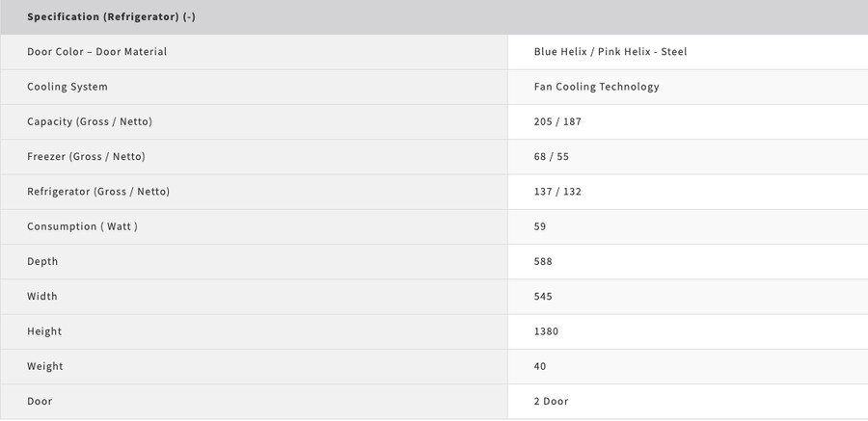The height and width of the screenshot is (421, 868).
Task: Select the Capacity (Gross / Netto) label
Action: click(90, 121)
